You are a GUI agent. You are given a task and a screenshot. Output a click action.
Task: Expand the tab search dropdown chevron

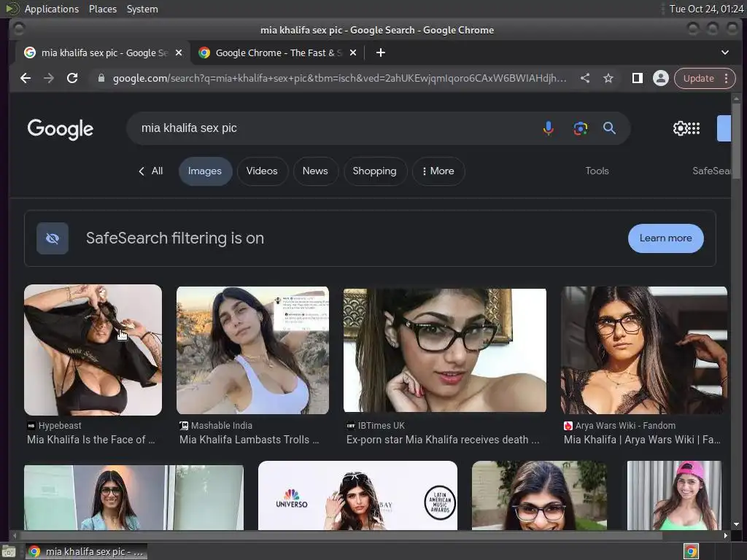point(724,52)
